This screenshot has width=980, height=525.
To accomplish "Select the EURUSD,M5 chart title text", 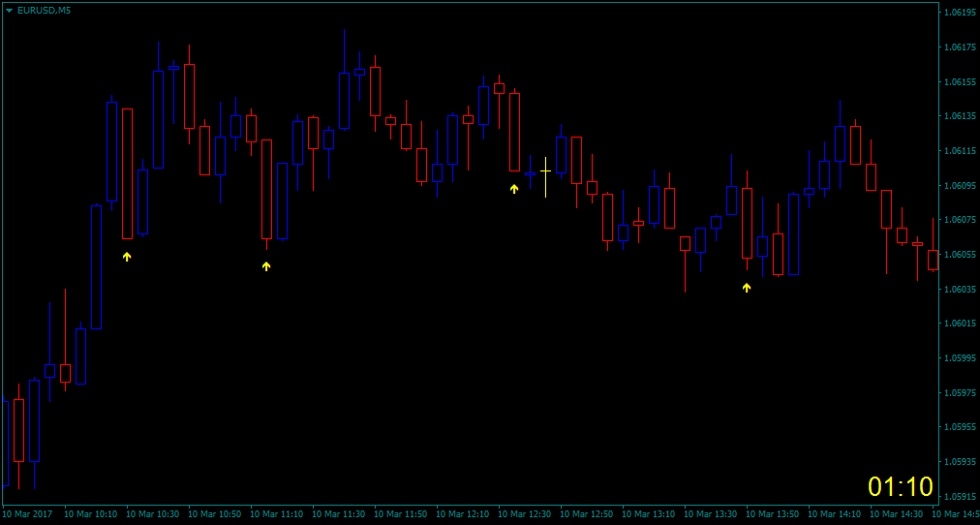I will tap(44, 11).
